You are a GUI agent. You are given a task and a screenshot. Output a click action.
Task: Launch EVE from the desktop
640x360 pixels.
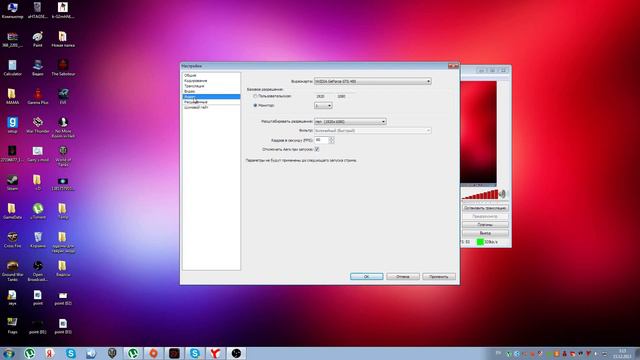coord(63,97)
